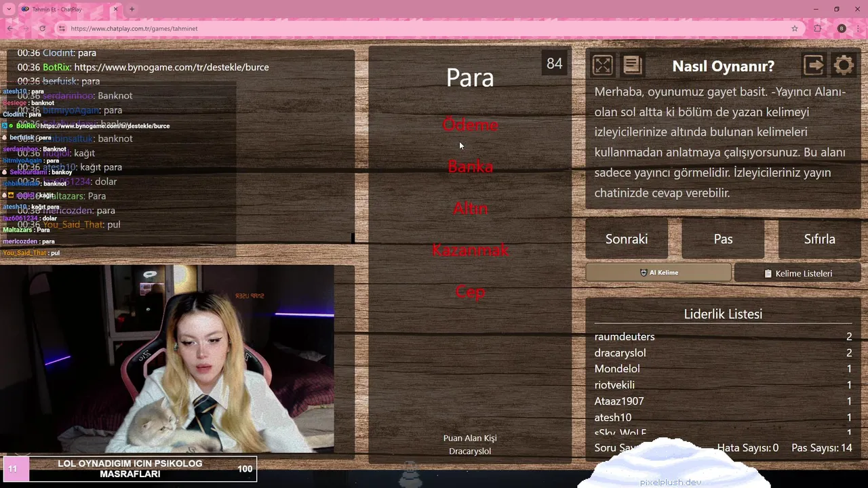Click the Hata Sayısı: 0 counter
868x488 pixels.
click(747, 448)
